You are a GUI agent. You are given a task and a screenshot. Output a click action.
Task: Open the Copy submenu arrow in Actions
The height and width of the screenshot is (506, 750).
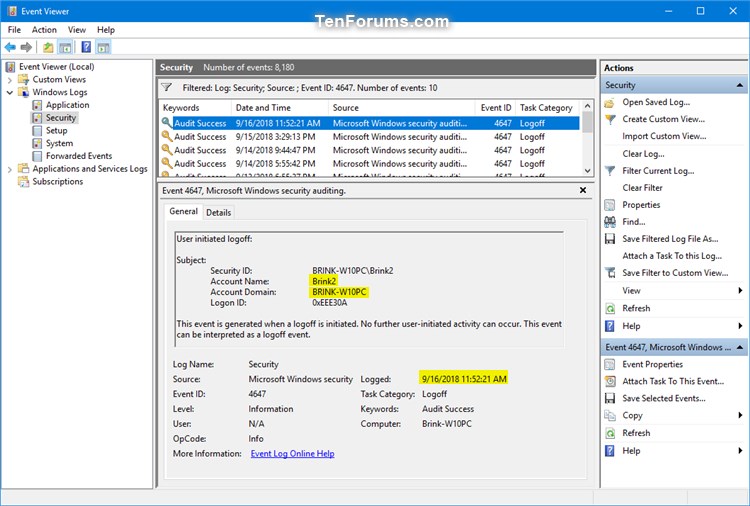pyautogui.click(x=740, y=415)
